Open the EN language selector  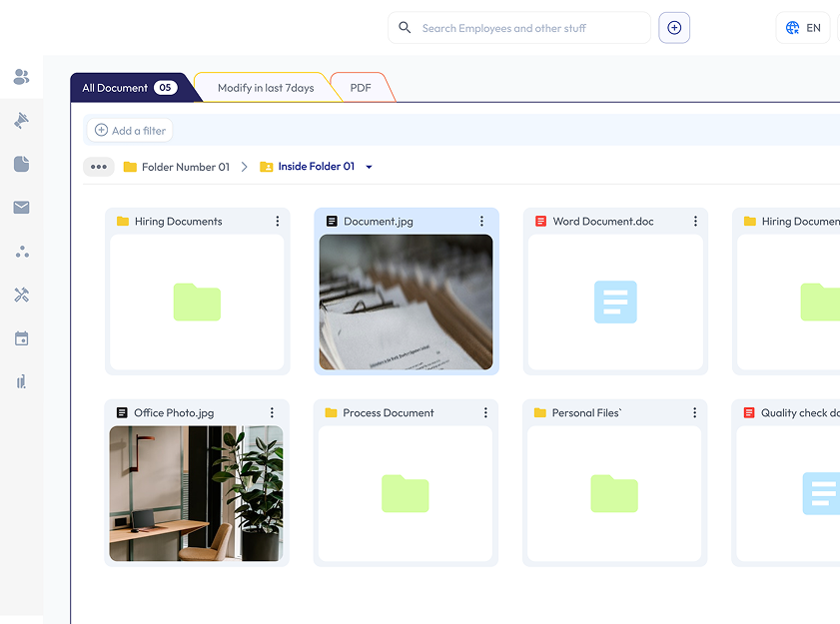(x=803, y=28)
